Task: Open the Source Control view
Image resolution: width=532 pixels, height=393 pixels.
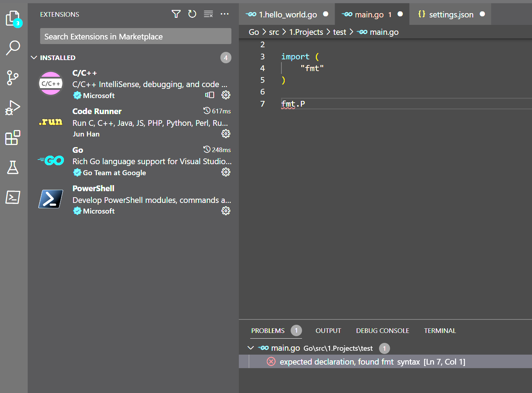Action: [x=13, y=78]
